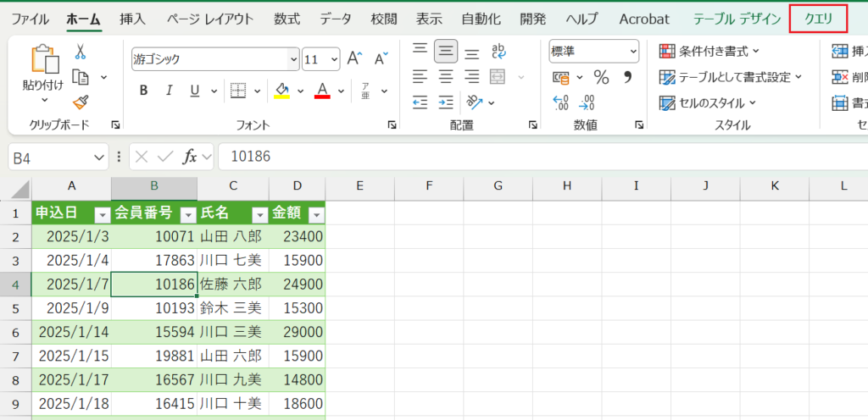The height and width of the screenshot is (420, 868).
Task: Click the accounting number format icon
Action: point(561,78)
